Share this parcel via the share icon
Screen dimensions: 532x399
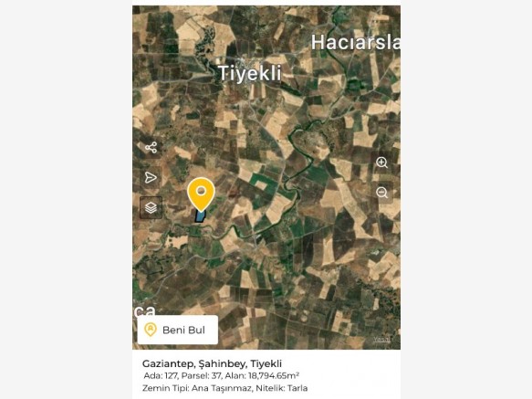point(151,147)
